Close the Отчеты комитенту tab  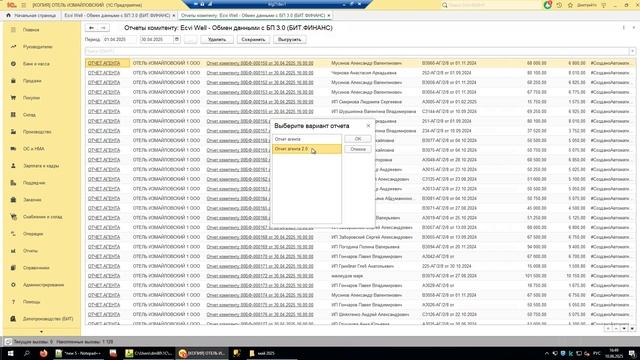(329, 16)
